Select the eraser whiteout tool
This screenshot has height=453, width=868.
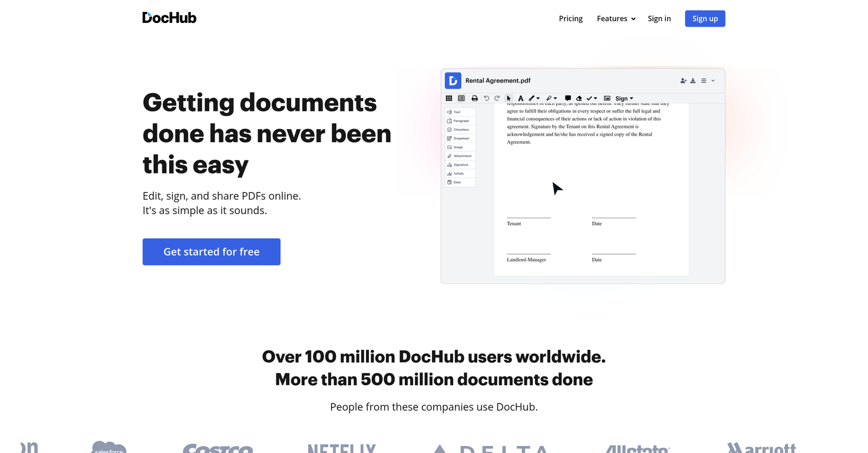(x=579, y=99)
